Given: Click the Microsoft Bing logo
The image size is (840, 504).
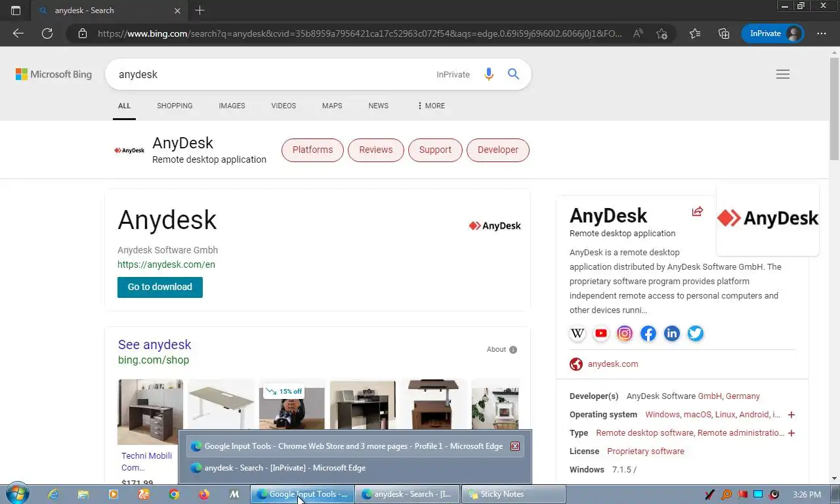Looking at the screenshot, I should (x=54, y=74).
